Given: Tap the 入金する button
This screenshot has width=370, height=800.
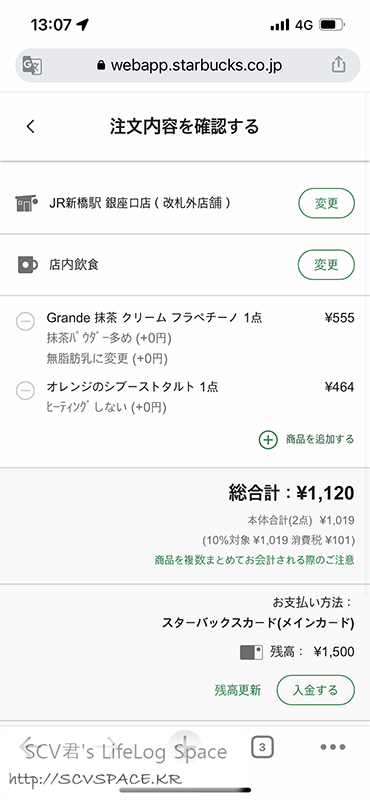Looking at the screenshot, I should [x=315, y=690].
